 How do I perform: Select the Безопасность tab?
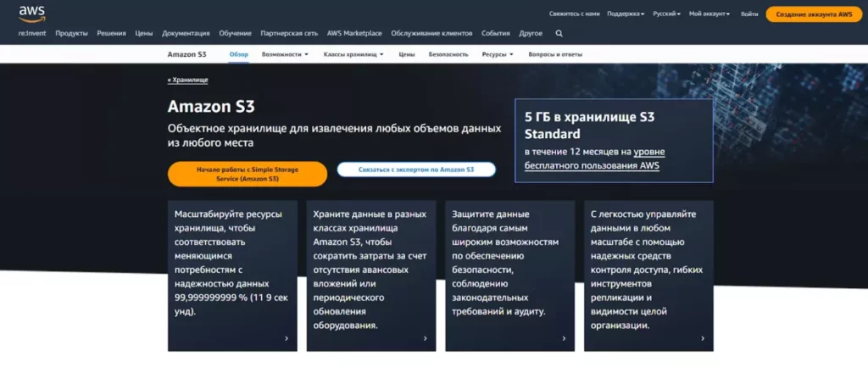[448, 54]
